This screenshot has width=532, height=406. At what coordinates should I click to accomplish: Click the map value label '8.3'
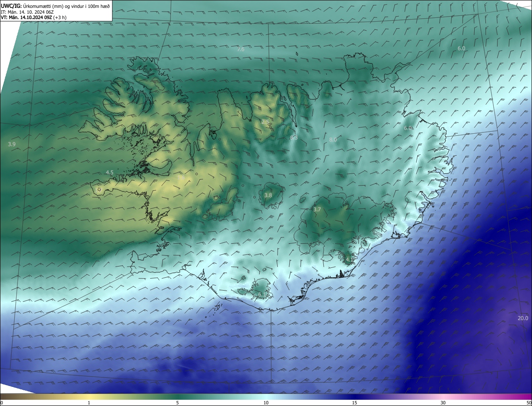click(294, 137)
